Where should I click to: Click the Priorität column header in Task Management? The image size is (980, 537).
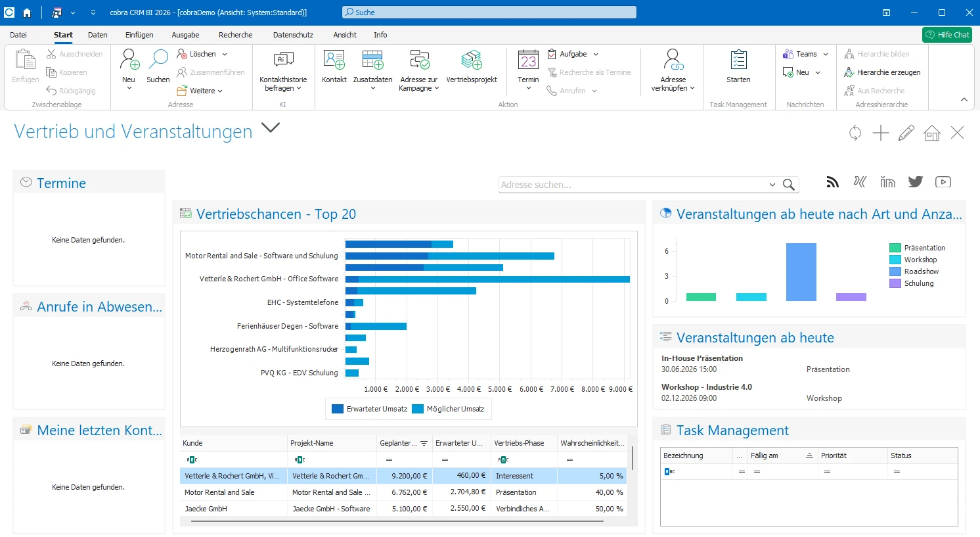(x=853, y=455)
